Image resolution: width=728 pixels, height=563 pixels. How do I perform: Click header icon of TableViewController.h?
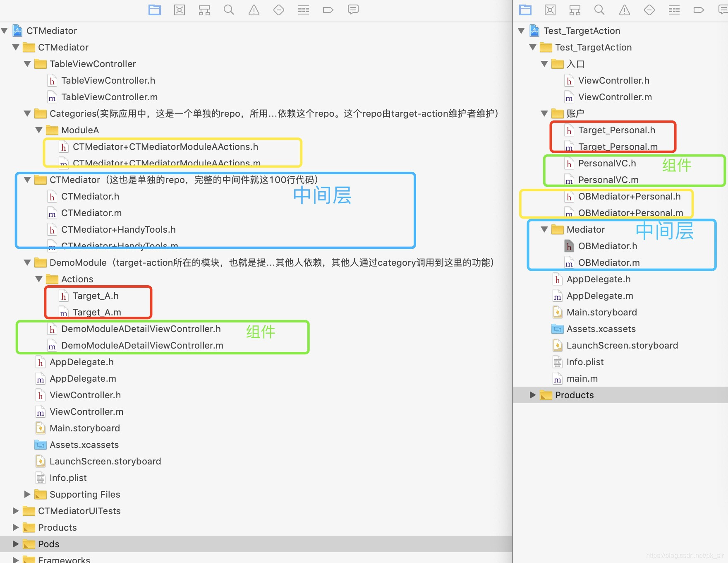point(52,81)
